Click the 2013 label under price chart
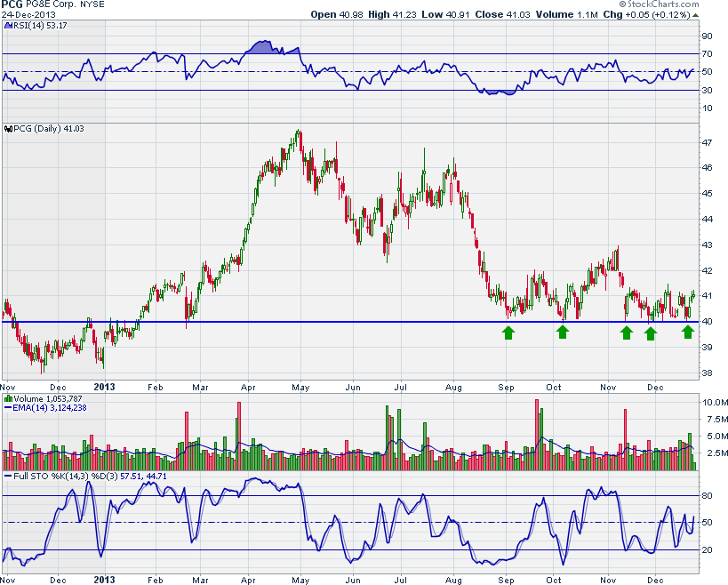The image size is (728, 585). pos(105,388)
